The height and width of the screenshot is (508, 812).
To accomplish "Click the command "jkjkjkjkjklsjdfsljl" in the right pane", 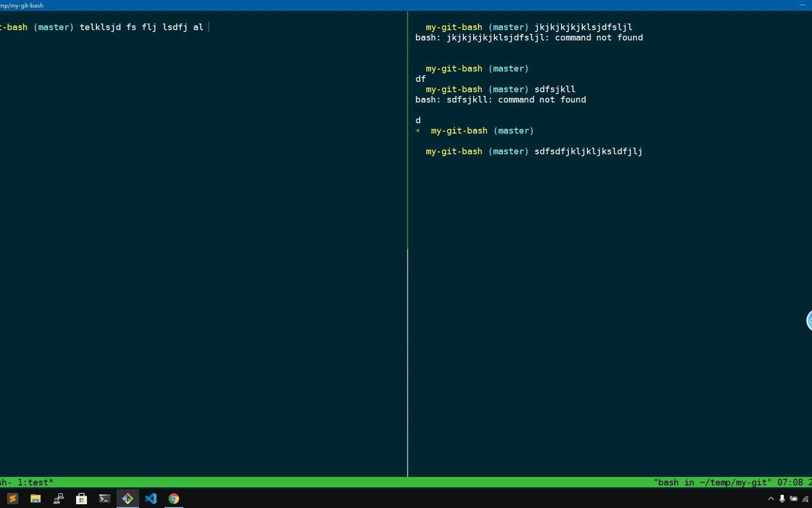I will [x=584, y=27].
